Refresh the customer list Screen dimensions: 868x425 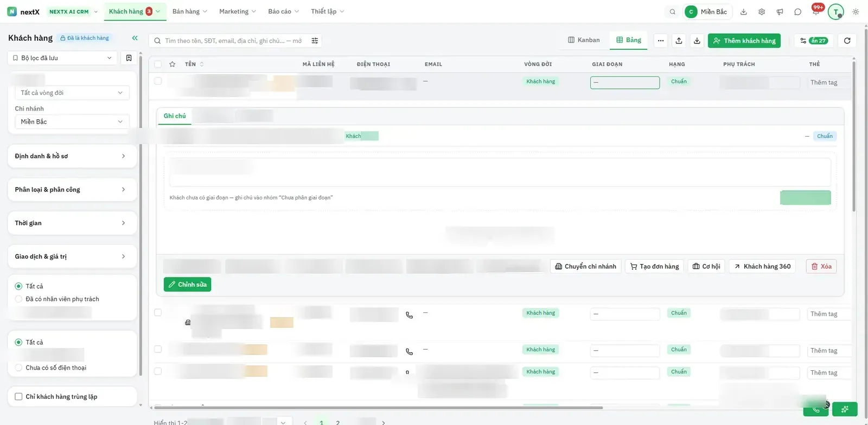(x=847, y=41)
